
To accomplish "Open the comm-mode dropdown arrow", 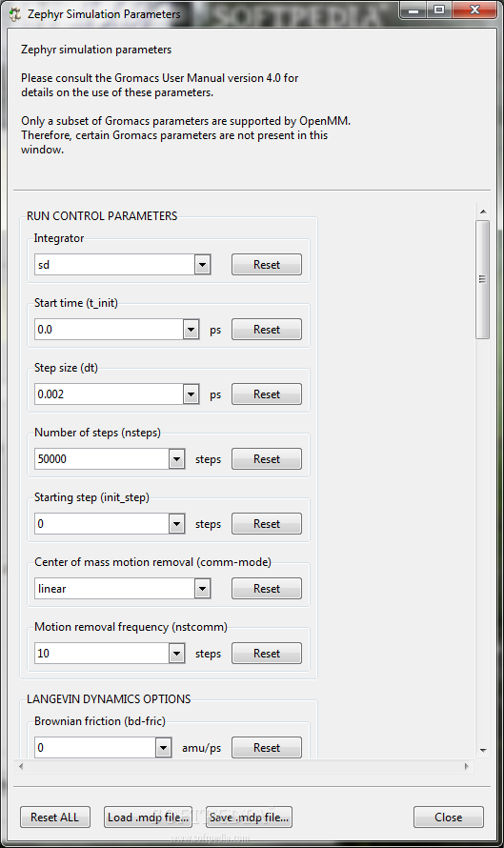I will (202, 589).
